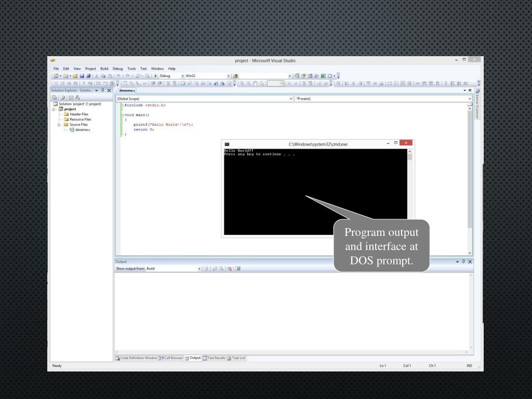Open the main() members dropdown
Viewport: 532px width, 399px height.
click(x=470, y=99)
